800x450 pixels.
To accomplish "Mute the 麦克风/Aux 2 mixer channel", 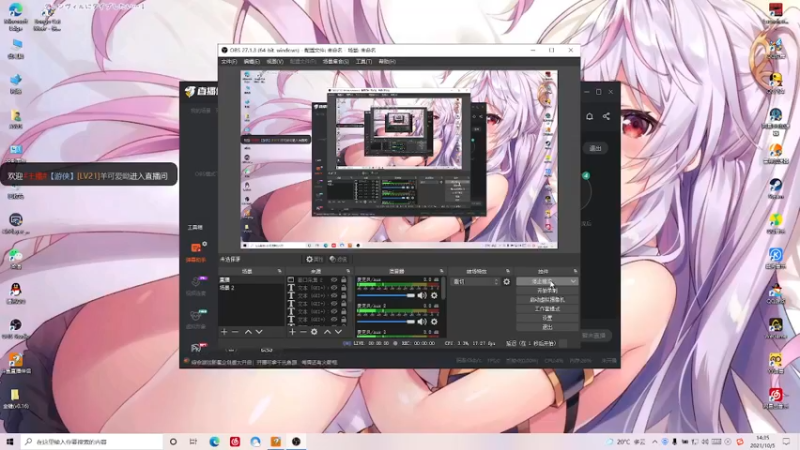I will pyautogui.click(x=422, y=322).
